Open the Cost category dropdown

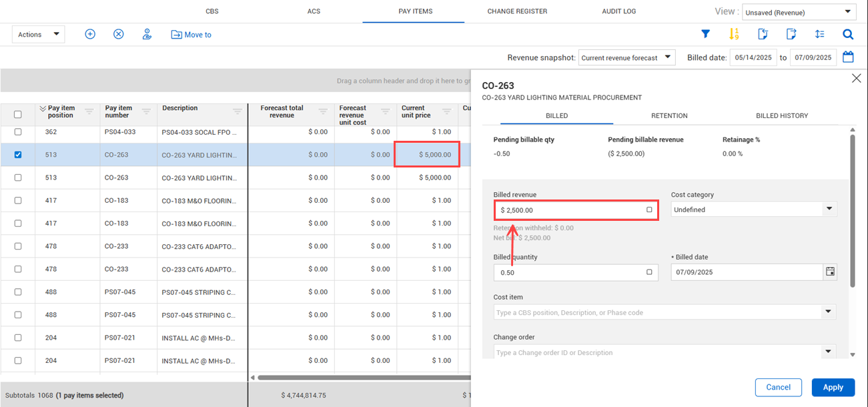click(753, 210)
